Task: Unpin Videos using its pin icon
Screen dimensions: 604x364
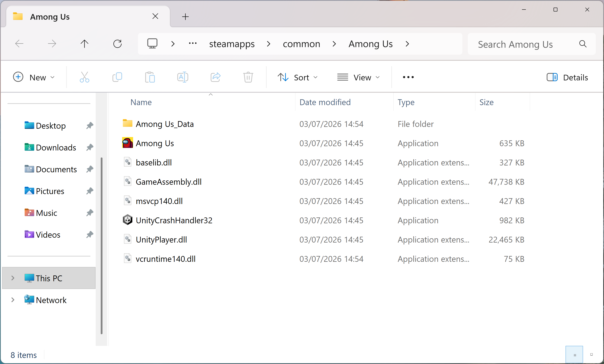Action: point(90,235)
